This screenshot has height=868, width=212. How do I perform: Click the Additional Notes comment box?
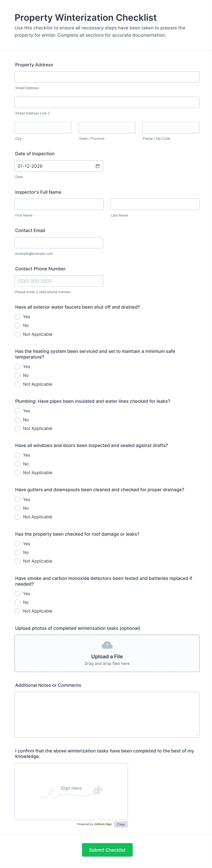107,714
